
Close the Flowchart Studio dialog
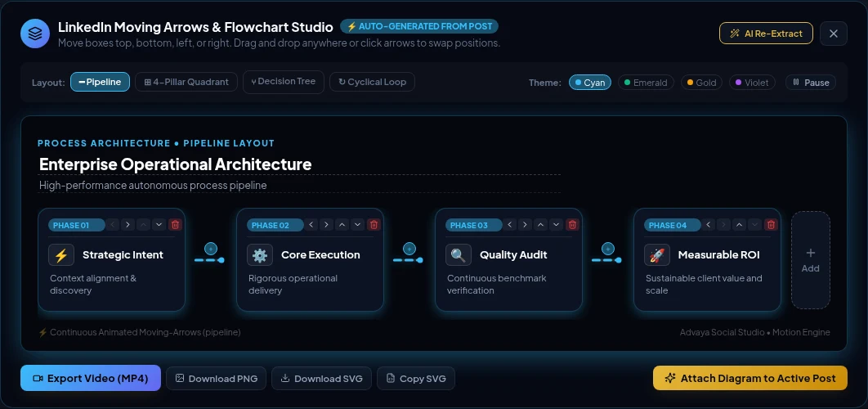pyautogui.click(x=834, y=34)
